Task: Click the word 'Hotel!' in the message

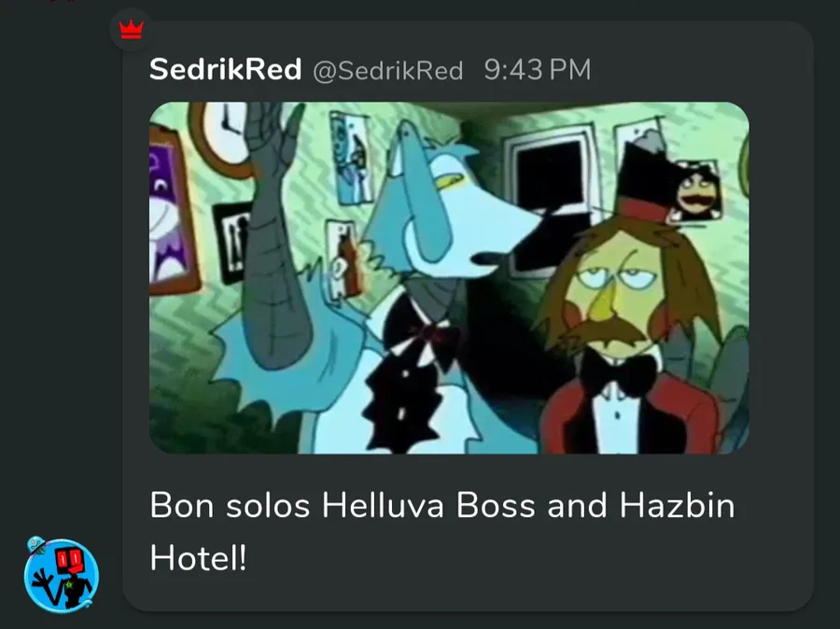Action: pos(198,558)
